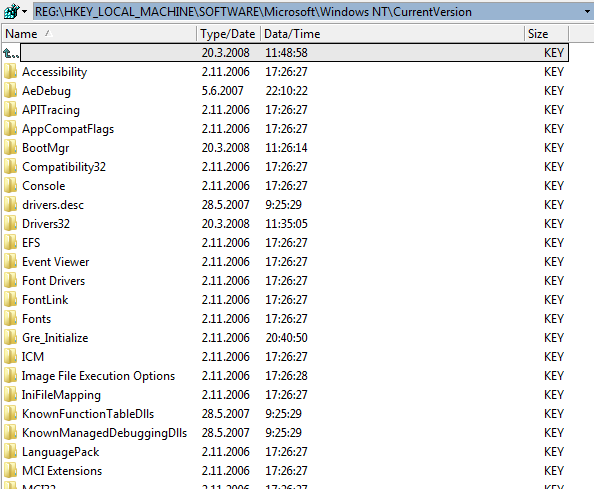Select the AeDebug folder icon
Viewport: 594px width, 489px height.
coord(11,91)
